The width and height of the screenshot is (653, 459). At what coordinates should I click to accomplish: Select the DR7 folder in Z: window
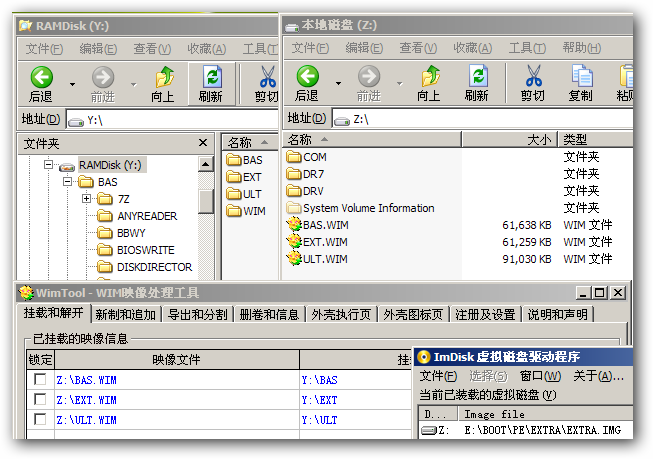click(305, 174)
